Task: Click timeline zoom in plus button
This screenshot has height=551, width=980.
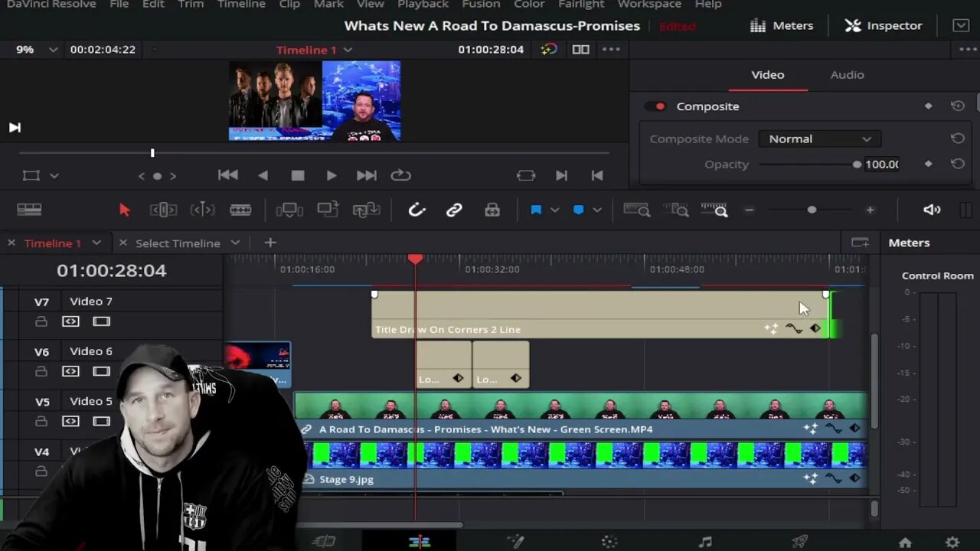Action: coord(870,210)
